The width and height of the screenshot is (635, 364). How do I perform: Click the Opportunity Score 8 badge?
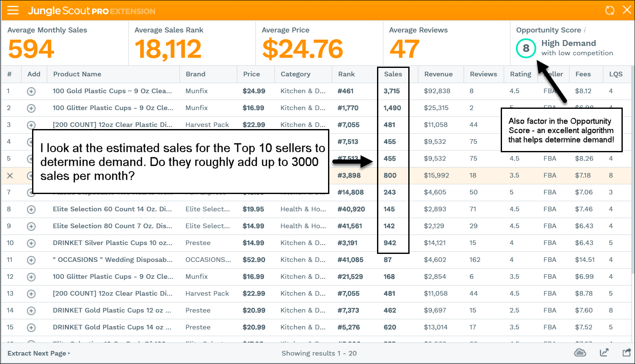tap(526, 48)
